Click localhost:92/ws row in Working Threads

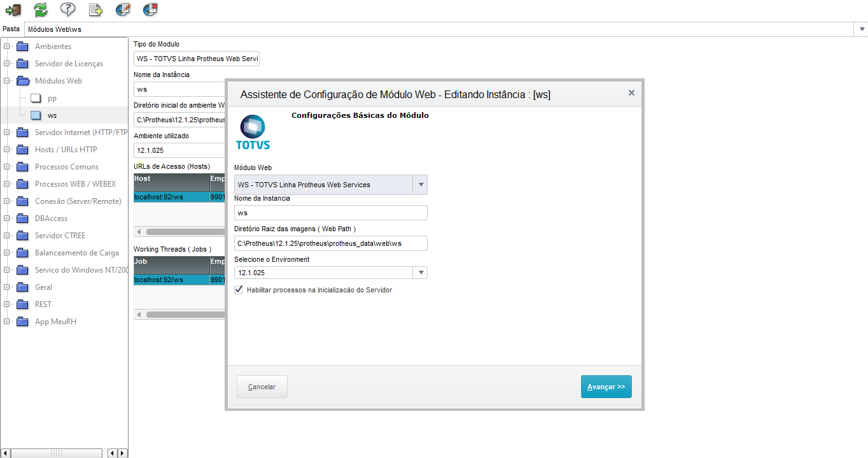pyautogui.click(x=179, y=280)
